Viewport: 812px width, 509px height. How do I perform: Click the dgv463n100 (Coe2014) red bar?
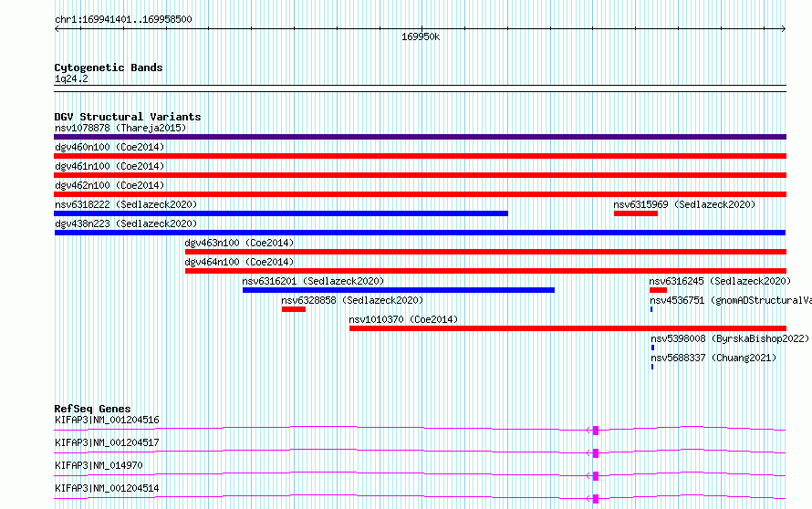coord(485,252)
